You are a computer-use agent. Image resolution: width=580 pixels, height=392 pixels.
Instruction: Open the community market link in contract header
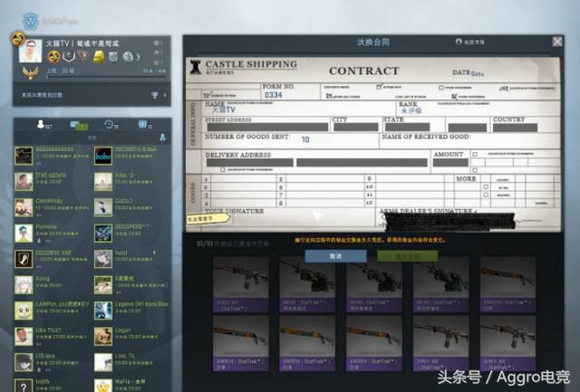pos(470,42)
